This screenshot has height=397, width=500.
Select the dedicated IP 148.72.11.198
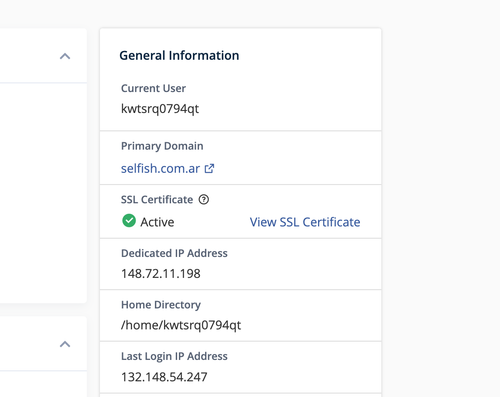tap(161, 274)
